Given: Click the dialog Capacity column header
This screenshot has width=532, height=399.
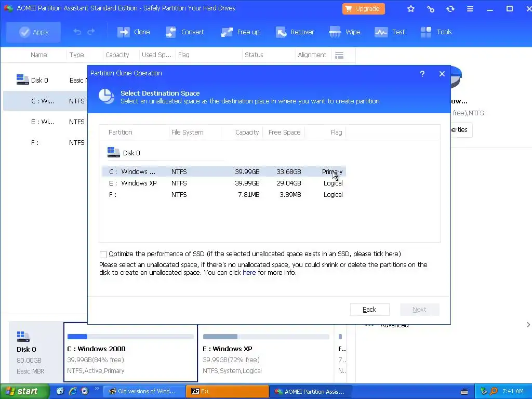Looking at the screenshot, I should point(247,132).
